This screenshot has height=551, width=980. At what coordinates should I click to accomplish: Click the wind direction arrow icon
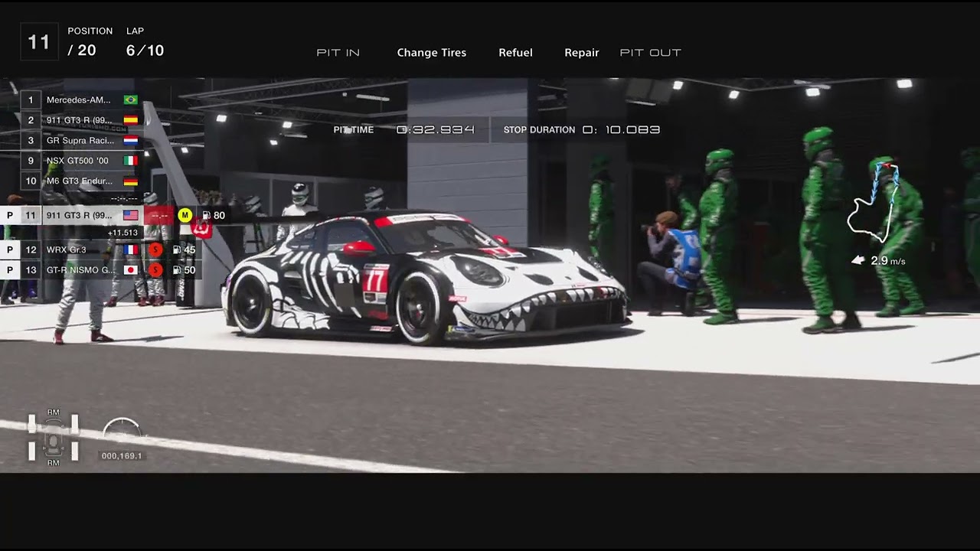858,261
